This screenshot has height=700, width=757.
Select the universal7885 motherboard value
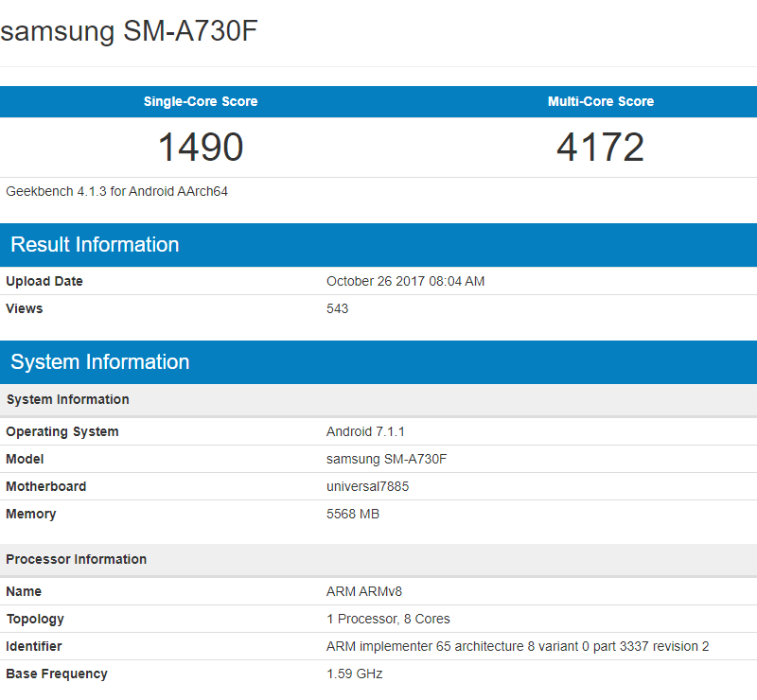click(x=367, y=486)
